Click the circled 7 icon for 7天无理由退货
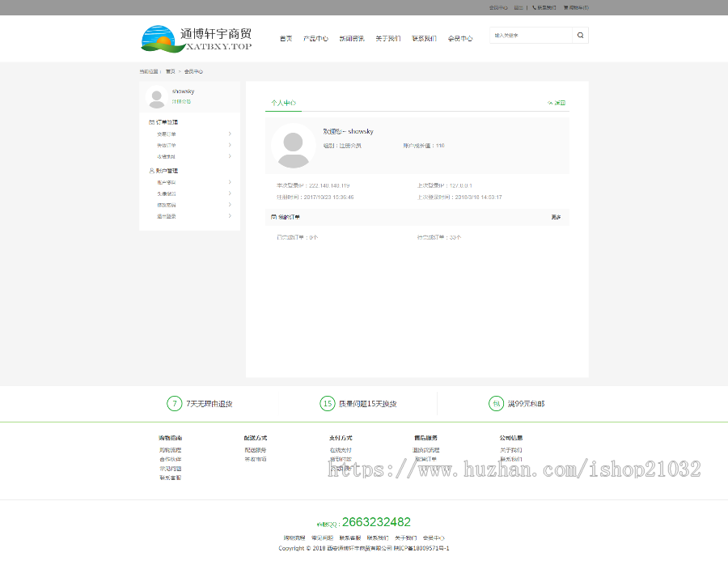Image resolution: width=728 pixels, height=565 pixels. (x=174, y=403)
